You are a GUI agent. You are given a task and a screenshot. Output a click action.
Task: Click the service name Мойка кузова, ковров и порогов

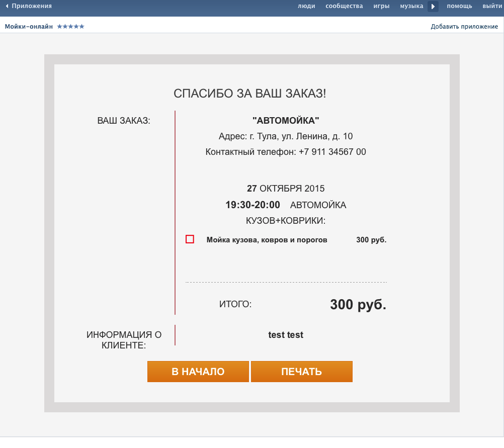(267, 240)
